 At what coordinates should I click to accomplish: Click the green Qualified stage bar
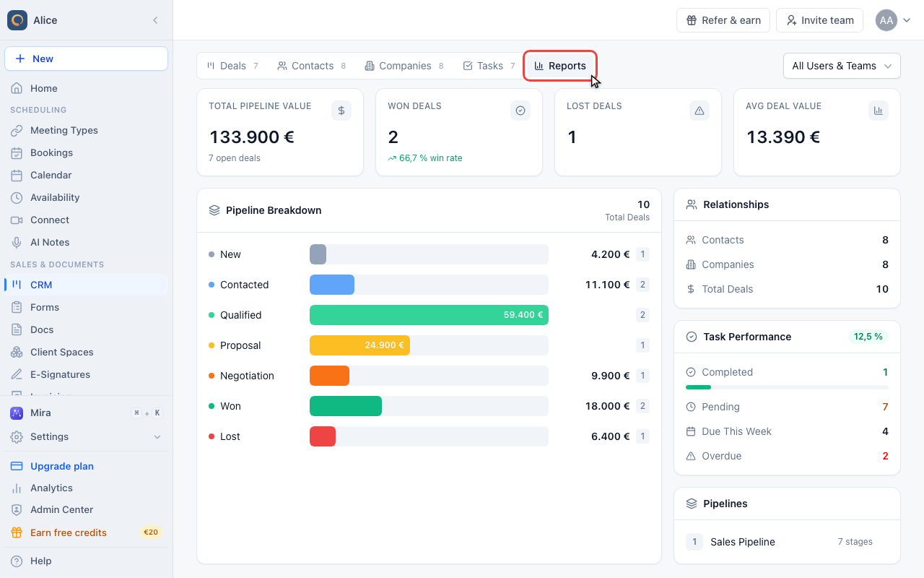(429, 315)
